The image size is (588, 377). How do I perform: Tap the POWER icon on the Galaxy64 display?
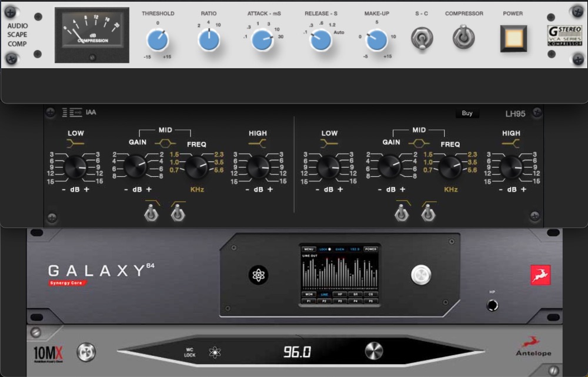pos(370,249)
